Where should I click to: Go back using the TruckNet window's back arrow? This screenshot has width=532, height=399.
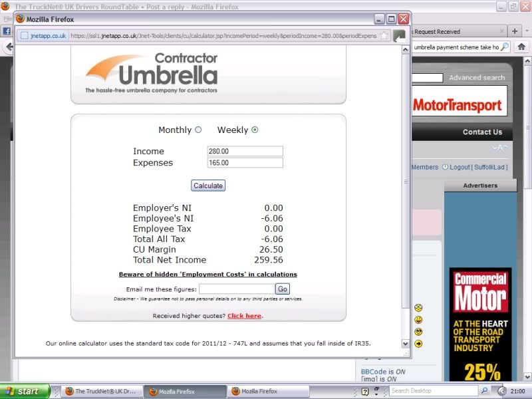(x=9, y=47)
